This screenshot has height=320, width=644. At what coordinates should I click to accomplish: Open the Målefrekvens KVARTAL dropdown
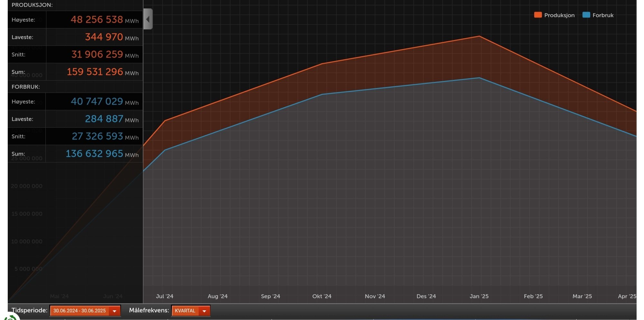tap(191, 311)
